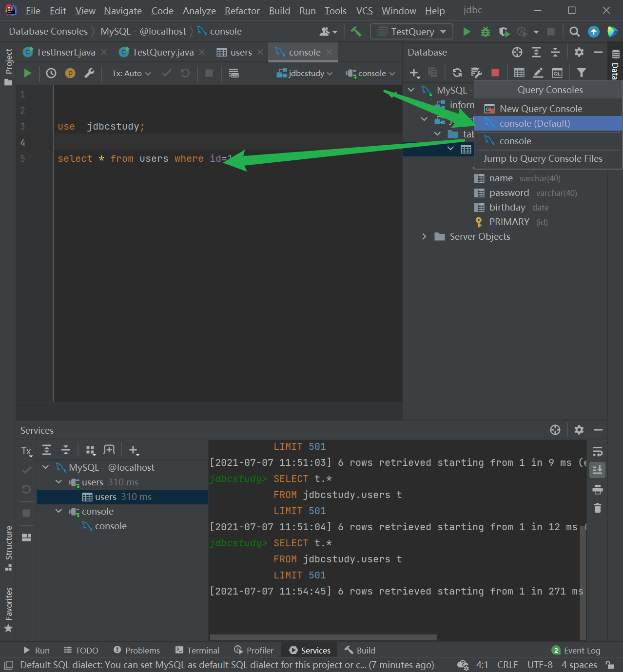Collapse the MySQL data source in Database tree
The image size is (623, 672).
[411, 90]
